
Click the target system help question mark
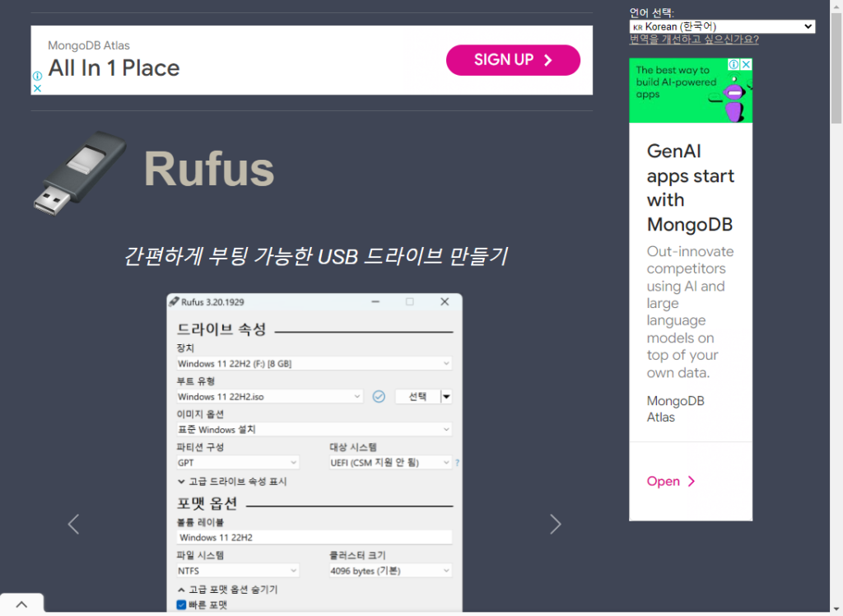[x=457, y=462]
